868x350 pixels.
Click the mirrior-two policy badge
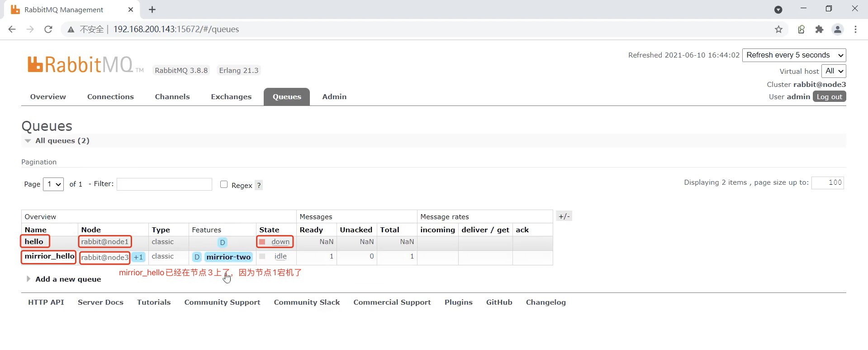point(228,257)
